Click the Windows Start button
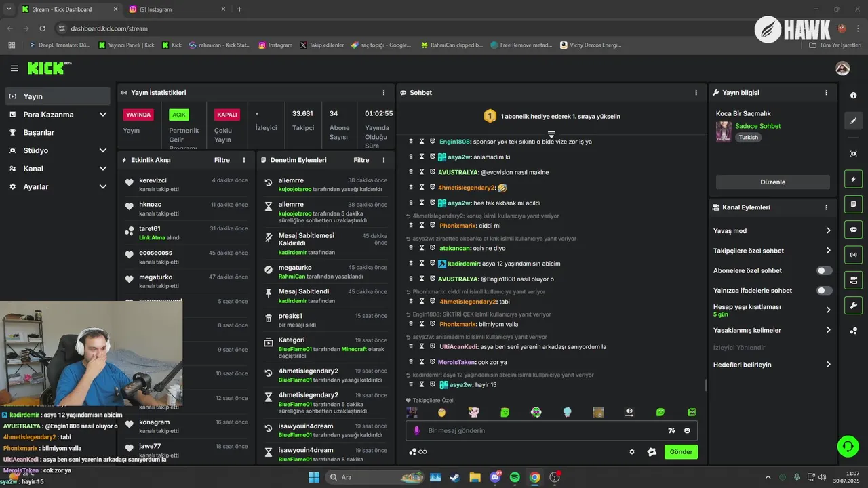The image size is (868, 488). pyautogui.click(x=314, y=477)
